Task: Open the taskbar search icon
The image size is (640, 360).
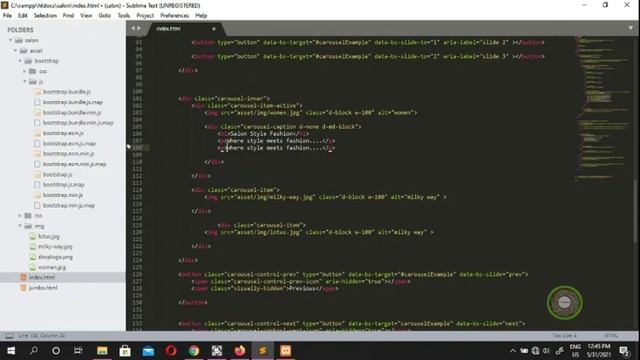Action: [x=34, y=351]
